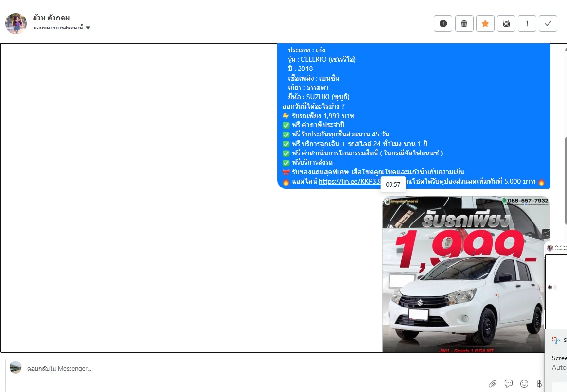The image size is (567, 392).
Task: Select text ยี่ห้อ : SUZUKI line
Action: [x=319, y=97]
